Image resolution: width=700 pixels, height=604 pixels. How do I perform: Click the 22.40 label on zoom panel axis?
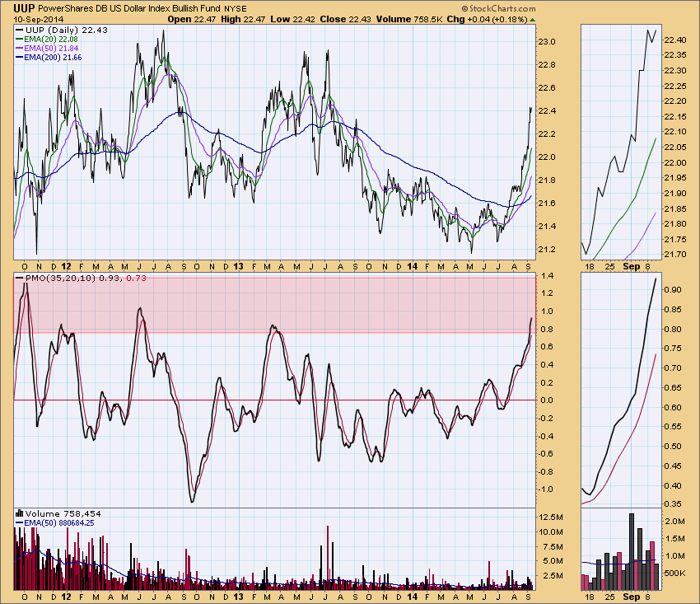675,40
